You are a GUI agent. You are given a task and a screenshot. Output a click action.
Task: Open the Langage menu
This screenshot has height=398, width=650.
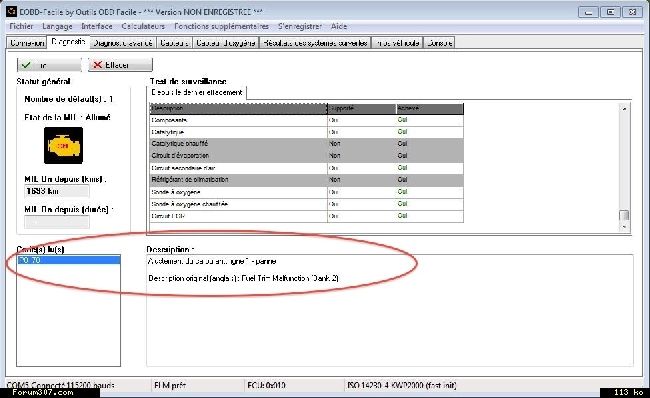click(57, 26)
